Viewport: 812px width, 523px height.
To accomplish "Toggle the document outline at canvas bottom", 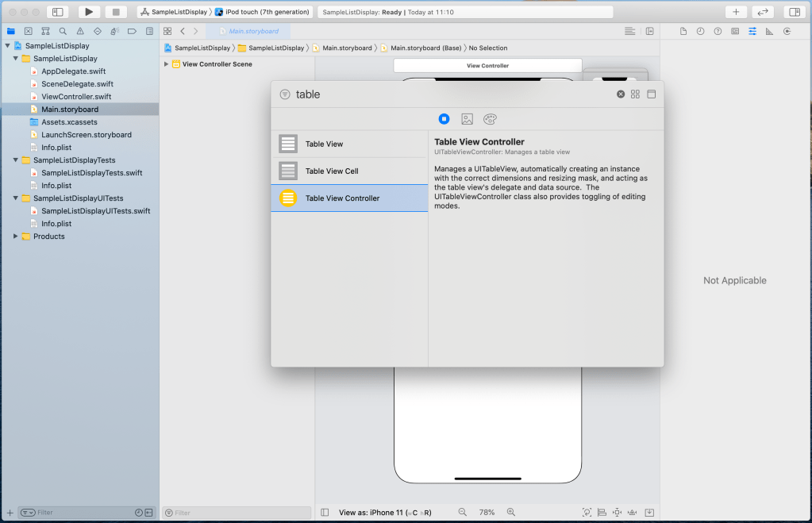I will pos(325,513).
